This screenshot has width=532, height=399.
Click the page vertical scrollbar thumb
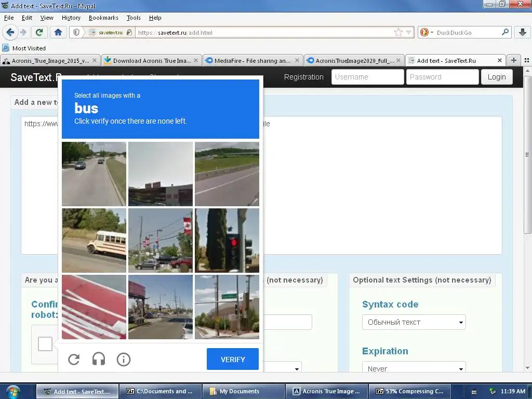click(527, 154)
